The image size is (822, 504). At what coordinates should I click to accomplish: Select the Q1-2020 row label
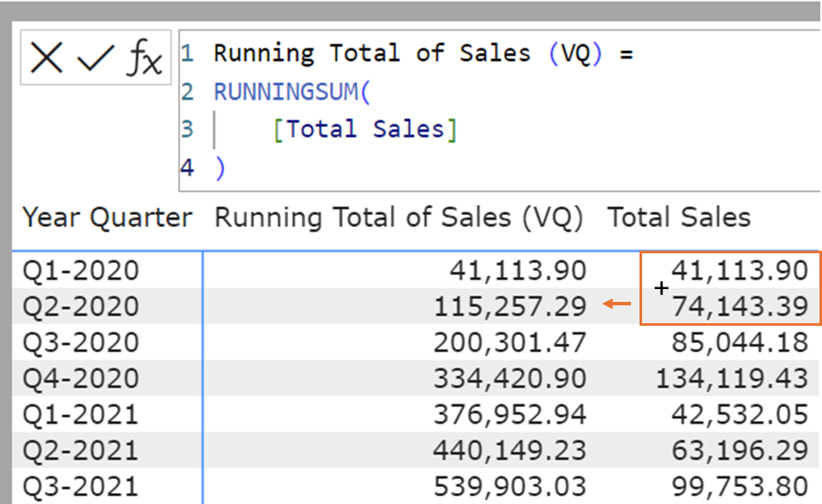click(x=80, y=270)
